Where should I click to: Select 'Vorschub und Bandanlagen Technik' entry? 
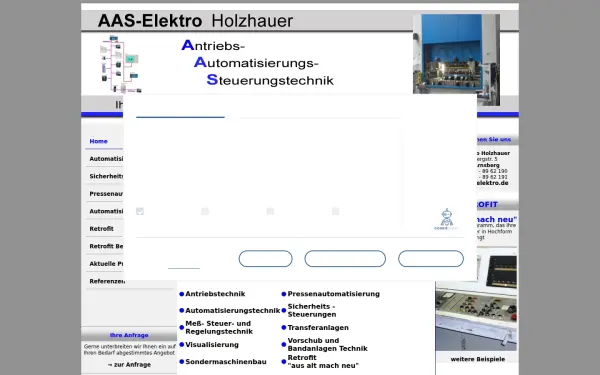coord(328,344)
